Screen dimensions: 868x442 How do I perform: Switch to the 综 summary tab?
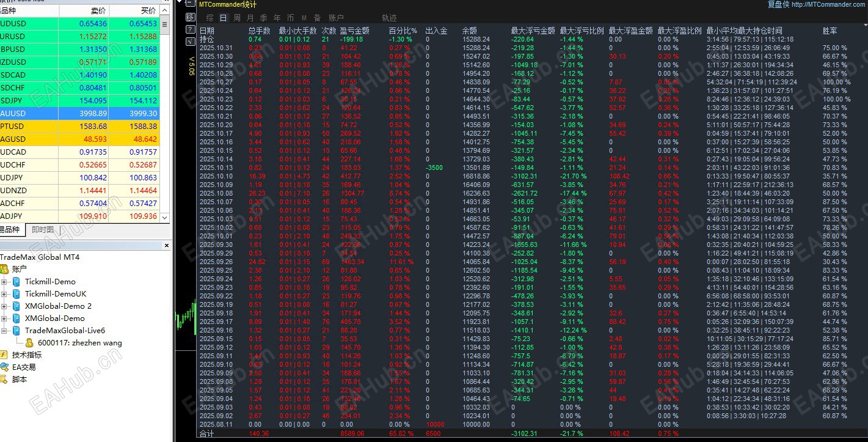210,18
